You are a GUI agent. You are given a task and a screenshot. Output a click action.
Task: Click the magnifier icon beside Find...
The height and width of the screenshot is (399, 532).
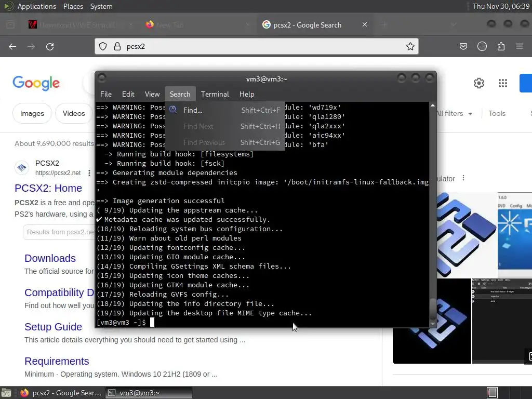pos(173,110)
